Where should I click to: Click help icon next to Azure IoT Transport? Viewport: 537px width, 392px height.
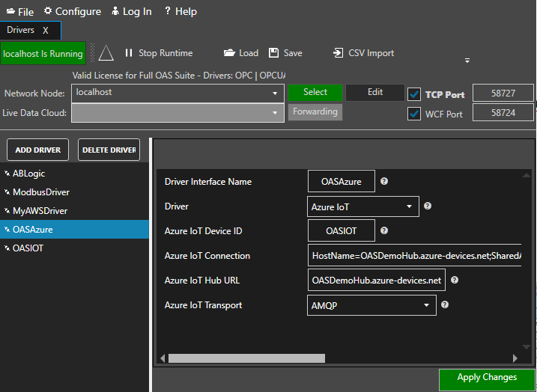[x=445, y=304]
